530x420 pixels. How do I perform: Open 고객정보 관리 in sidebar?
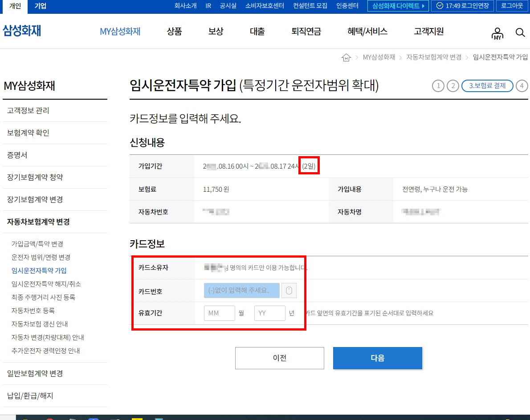pyautogui.click(x=55, y=110)
